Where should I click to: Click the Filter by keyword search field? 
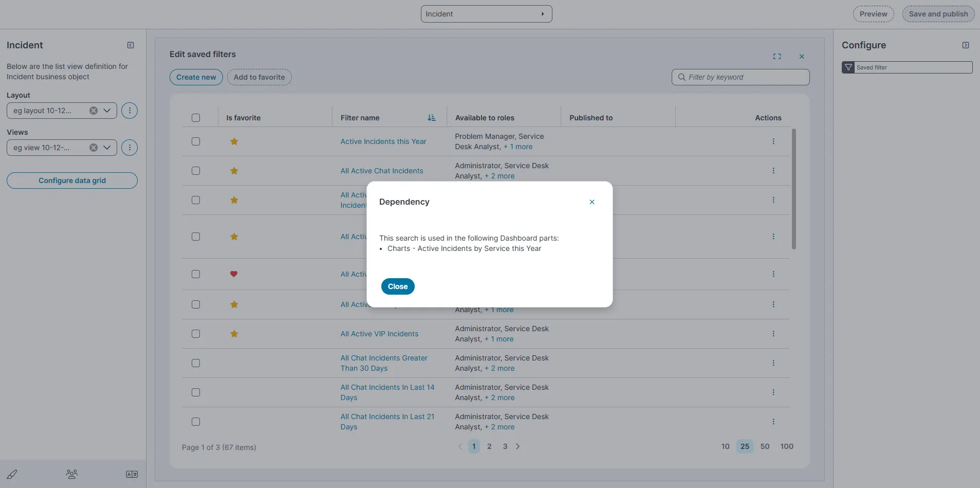point(741,77)
